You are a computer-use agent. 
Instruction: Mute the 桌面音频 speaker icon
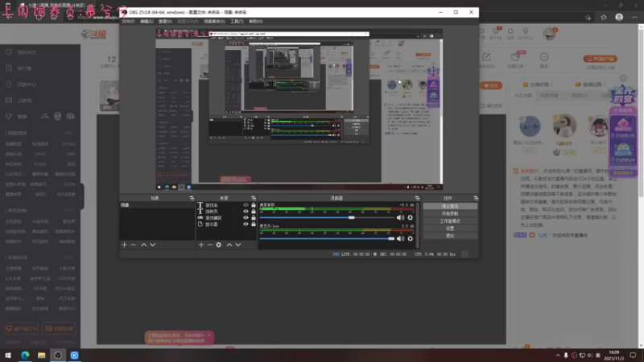[x=400, y=217]
